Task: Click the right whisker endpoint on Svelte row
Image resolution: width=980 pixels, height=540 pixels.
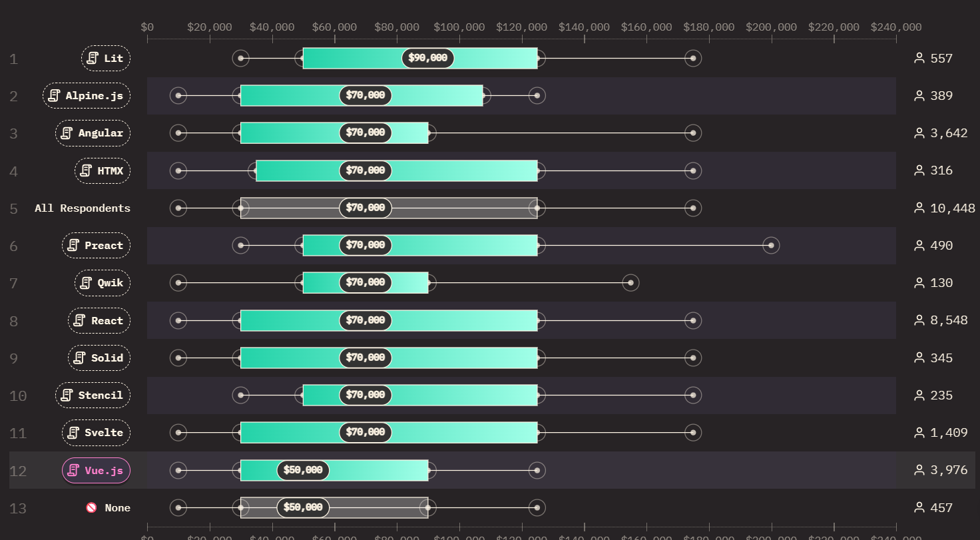Action: [693, 433]
